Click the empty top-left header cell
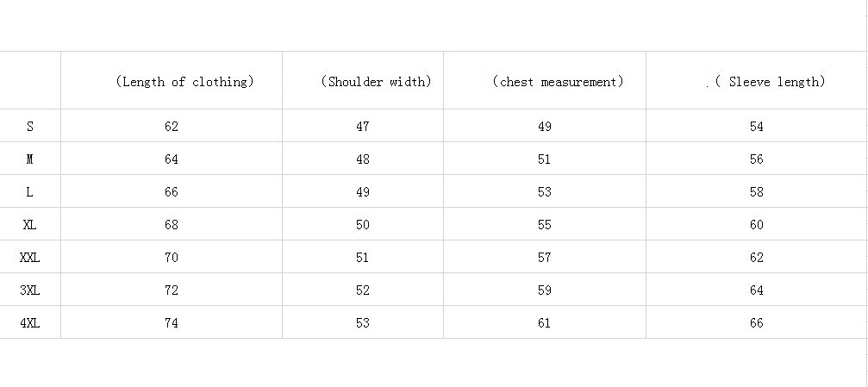The image size is (868, 387). click(30, 81)
